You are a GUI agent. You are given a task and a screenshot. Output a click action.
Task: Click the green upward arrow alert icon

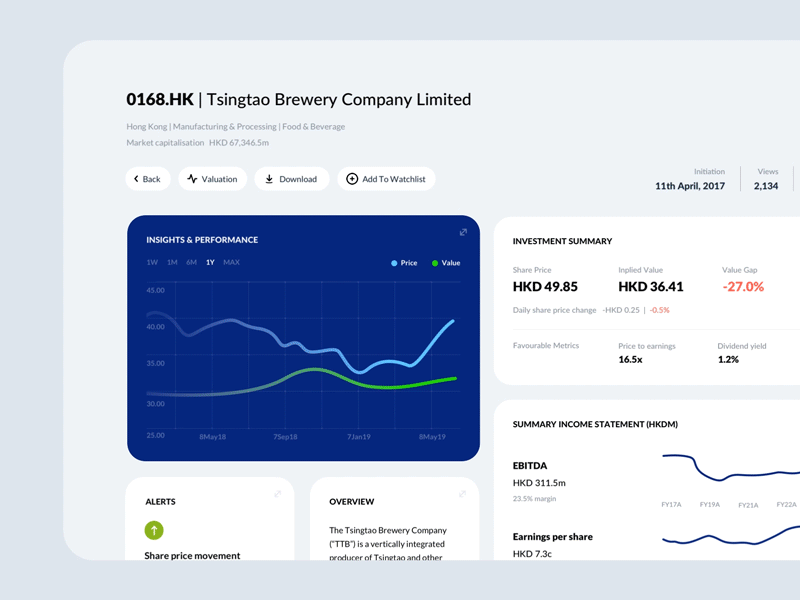tap(156, 530)
